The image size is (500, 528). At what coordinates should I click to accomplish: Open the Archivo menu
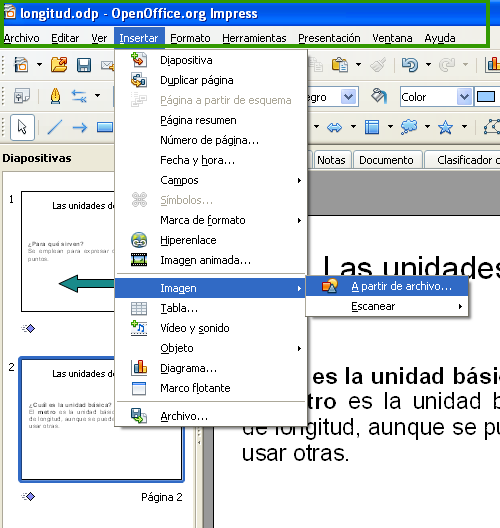pos(22,38)
